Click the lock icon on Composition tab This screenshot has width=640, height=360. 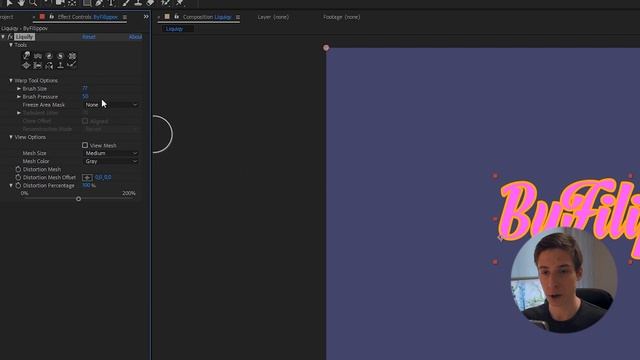click(176, 17)
